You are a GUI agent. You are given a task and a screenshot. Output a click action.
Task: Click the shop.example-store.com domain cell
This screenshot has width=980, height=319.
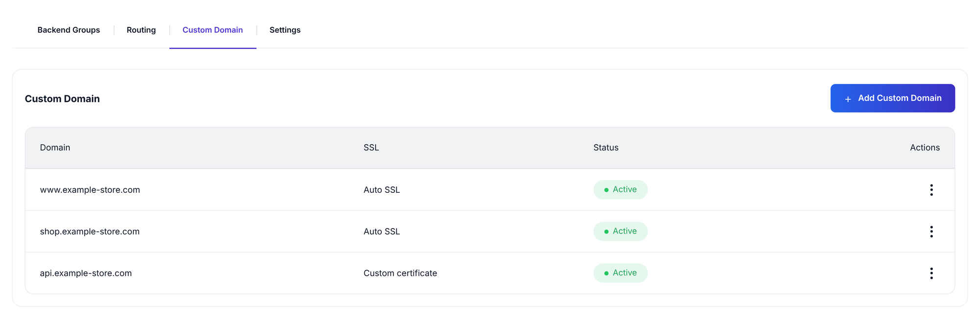click(x=90, y=231)
